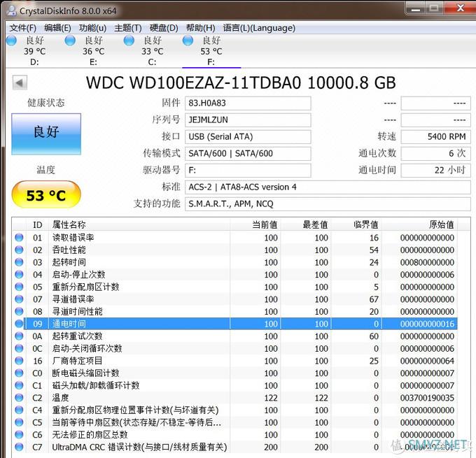The image size is (476, 458).
Task: Select raw value 003700190035
Action: tap(427, 398)
